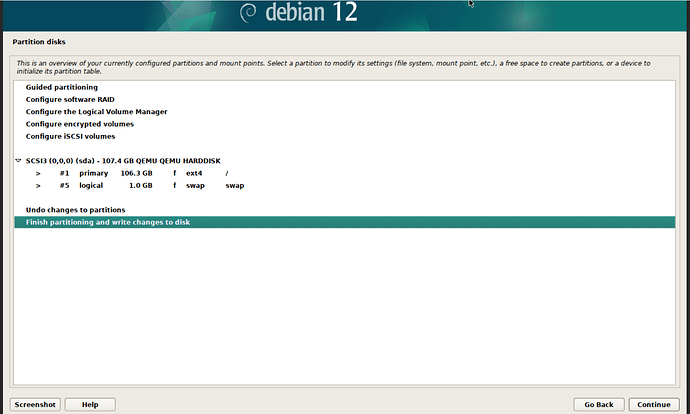Select Guided partitioning option
Screen dimensions: 690x414
[62, 87]
